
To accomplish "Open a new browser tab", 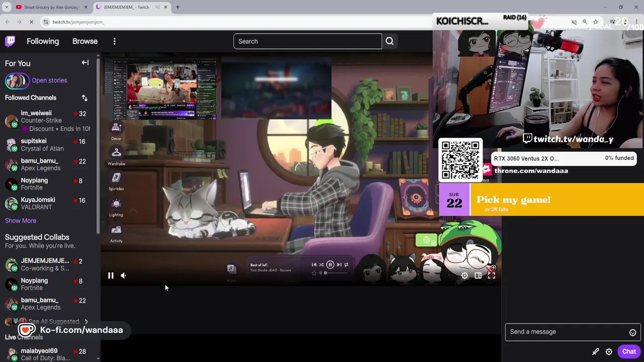I will coord(178,7).
